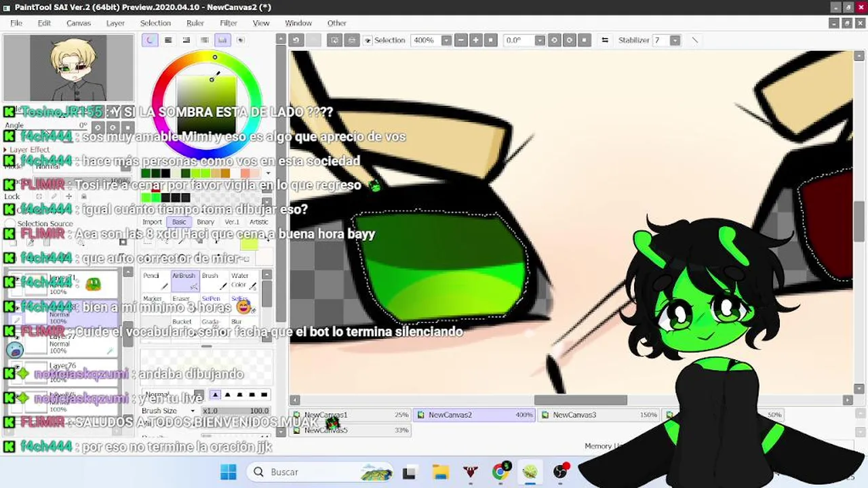Screen dimensions: 868x488
Task: Click the Redo button next to Undo
Action: [313, 40]
